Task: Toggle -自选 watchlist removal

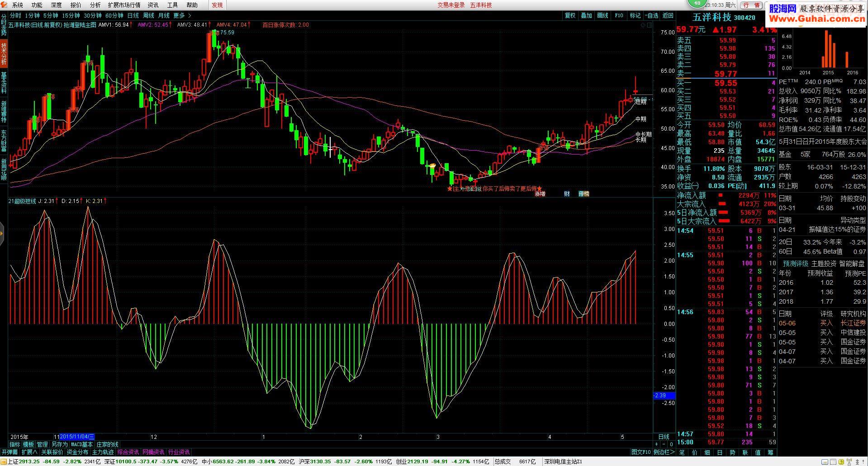Action: pos(651,15)
